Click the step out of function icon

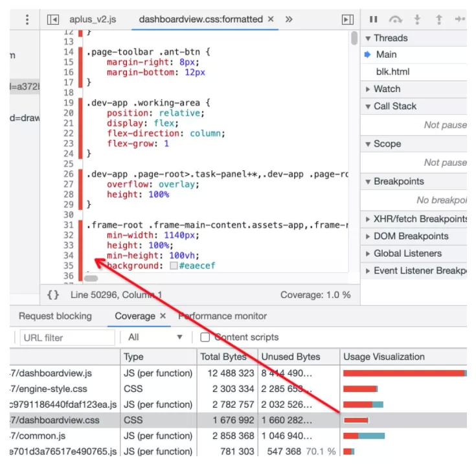(x=439, y=19)
